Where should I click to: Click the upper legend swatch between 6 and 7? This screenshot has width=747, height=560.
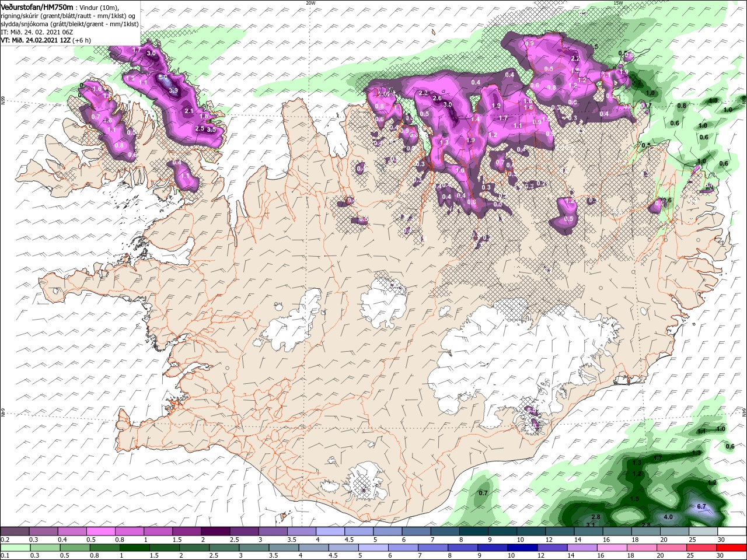(x=415, y=531)
